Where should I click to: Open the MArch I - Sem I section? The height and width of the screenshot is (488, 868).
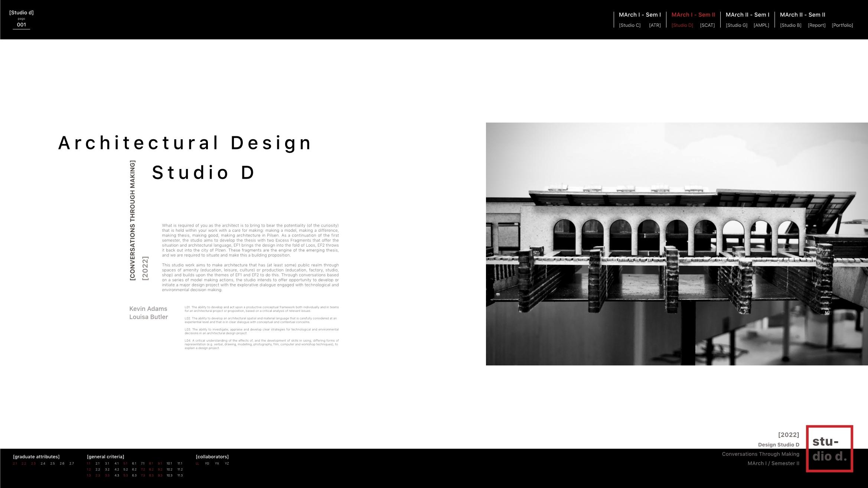pyautogui.click(x=640, y=15)
